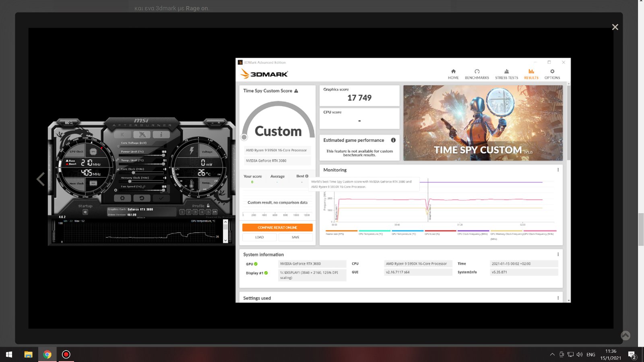This screenshot has height=362, width=644.
Task: Adjust the Fan Speed slider
Action: tap(142, 190)
